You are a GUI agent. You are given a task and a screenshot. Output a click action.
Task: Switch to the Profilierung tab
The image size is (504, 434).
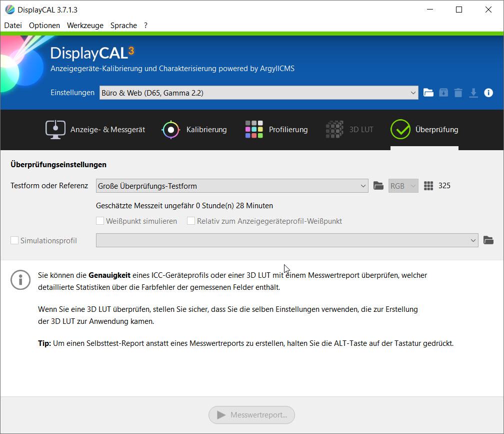click(288, 130)
